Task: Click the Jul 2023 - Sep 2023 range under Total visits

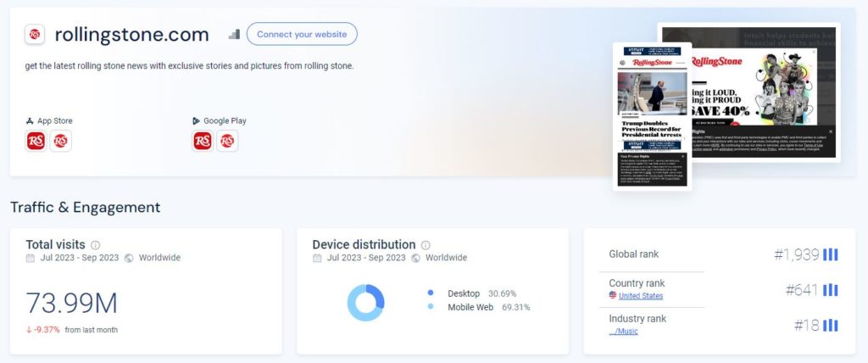Action: tap(79, 258)
